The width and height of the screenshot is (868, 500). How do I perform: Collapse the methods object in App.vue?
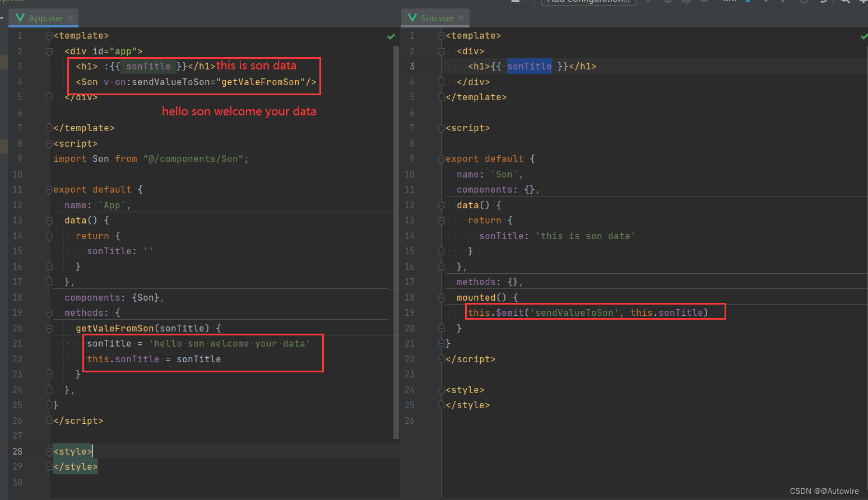point(49,313)
